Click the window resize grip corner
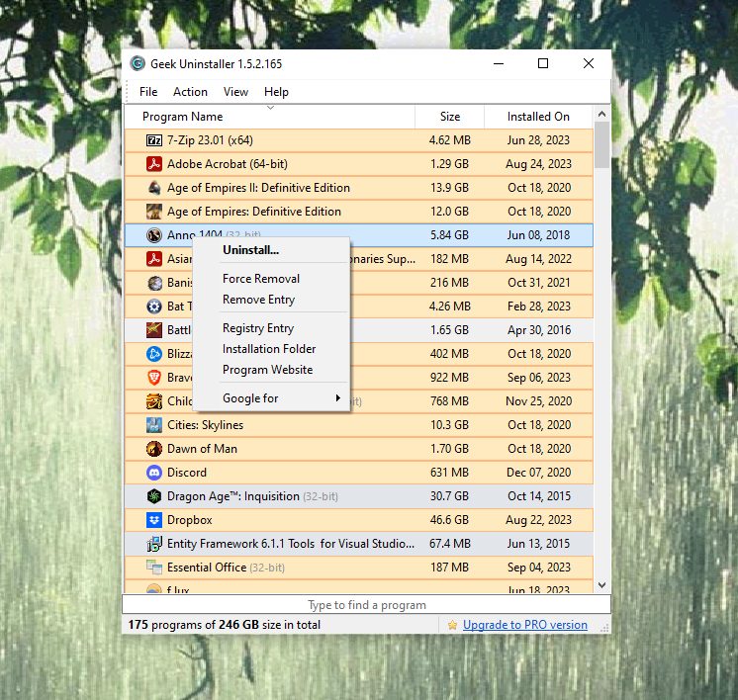Viewport: 738px width, 700px height. [604, 628]
